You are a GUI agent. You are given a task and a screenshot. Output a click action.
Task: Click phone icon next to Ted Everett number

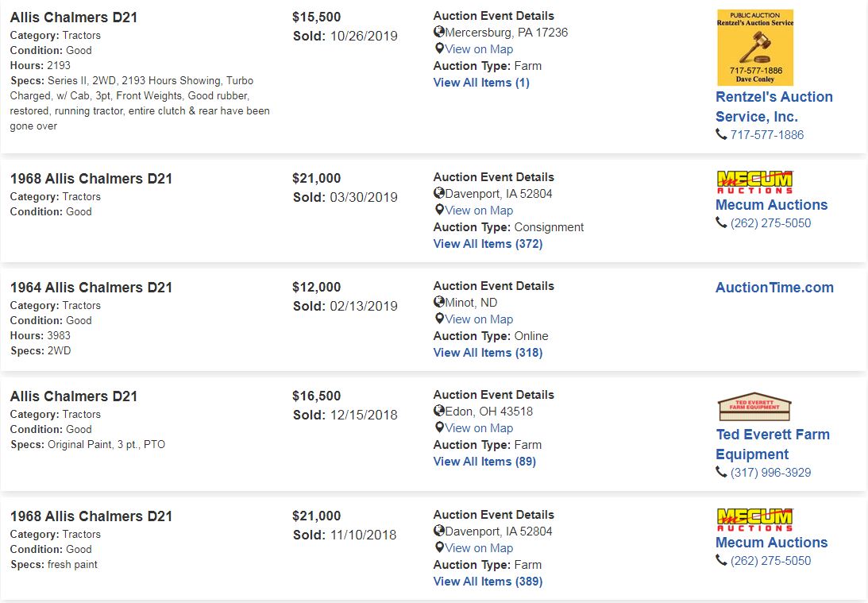[x=721, y=473]
